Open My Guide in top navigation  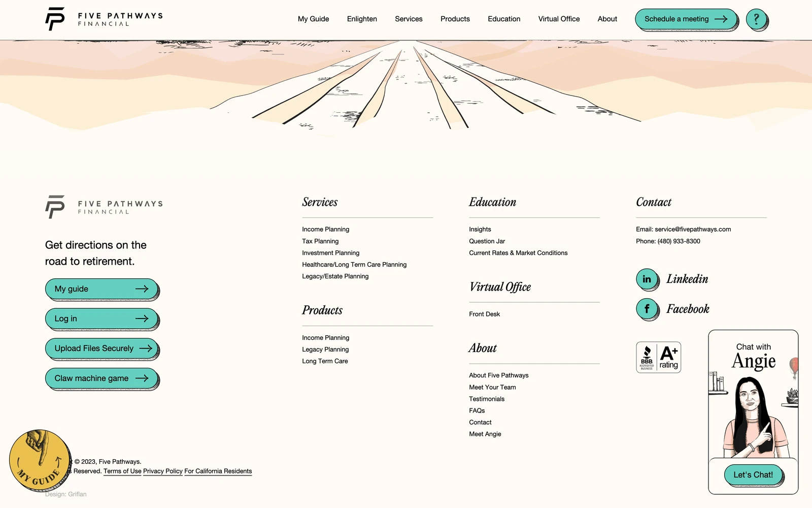(313, 19)
